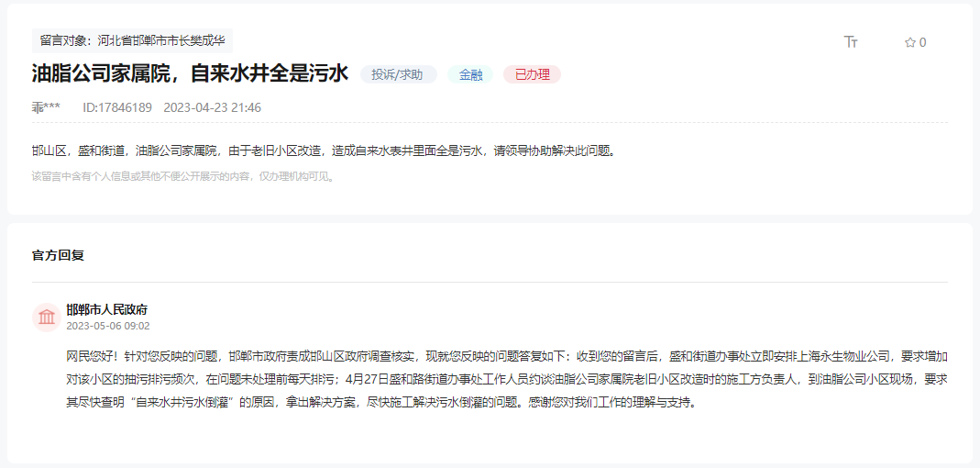Click the official reply paragraph beginning 网民您好
The image size is (980, 468).
tap(507, 379)
